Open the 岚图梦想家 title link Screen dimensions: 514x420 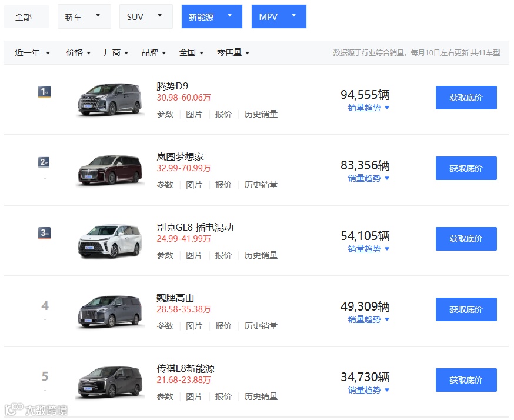[x=180, y=156]
